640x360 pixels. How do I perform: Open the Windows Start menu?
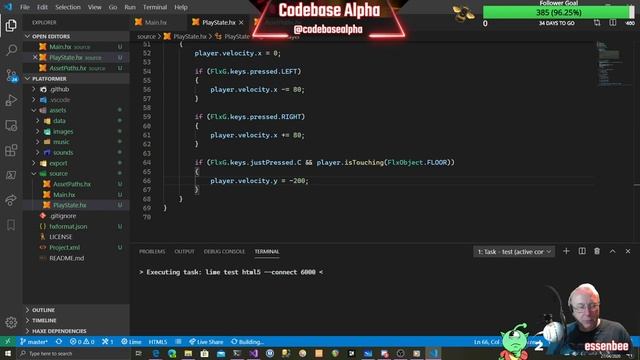pos(8,353)
